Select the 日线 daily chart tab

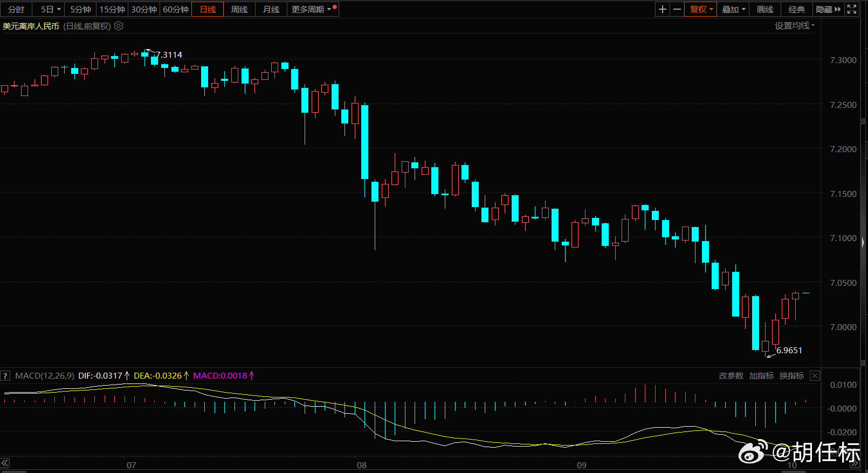click(208, 9)
